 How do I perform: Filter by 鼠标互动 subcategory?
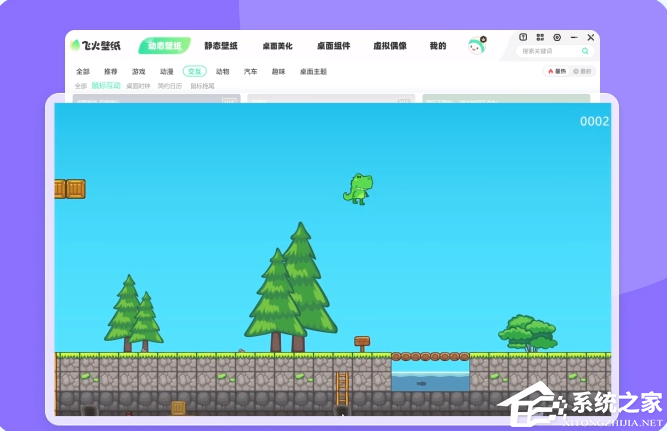coord(106,86)
